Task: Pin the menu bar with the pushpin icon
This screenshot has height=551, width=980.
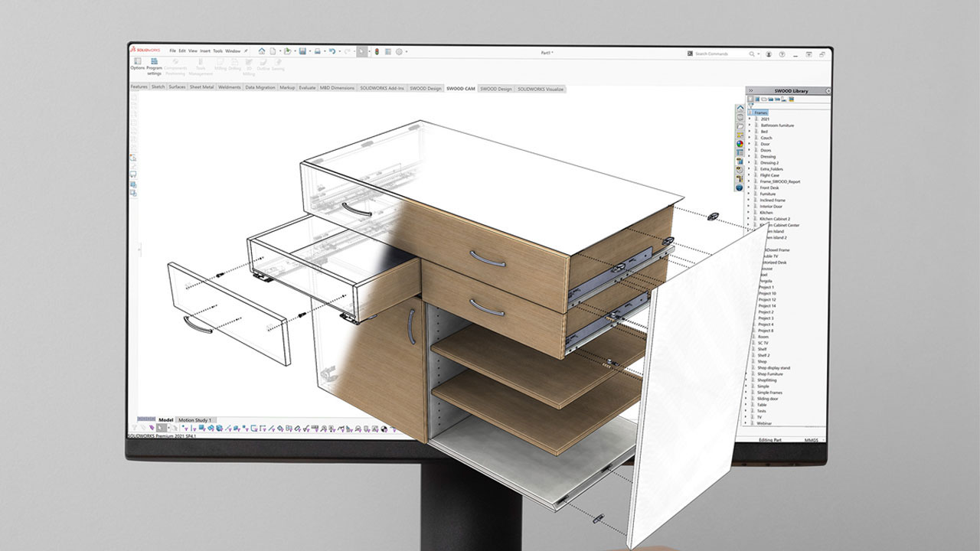Action: tap(246, 51)
